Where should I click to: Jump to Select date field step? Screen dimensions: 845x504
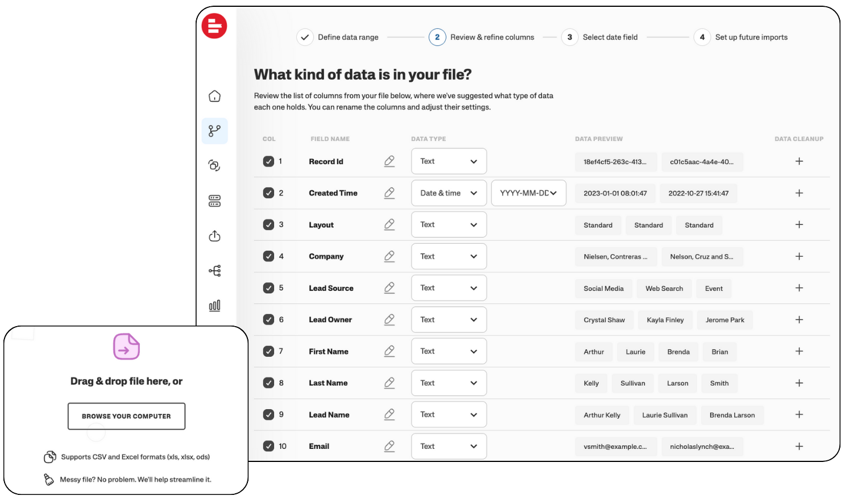coord(600,38)
